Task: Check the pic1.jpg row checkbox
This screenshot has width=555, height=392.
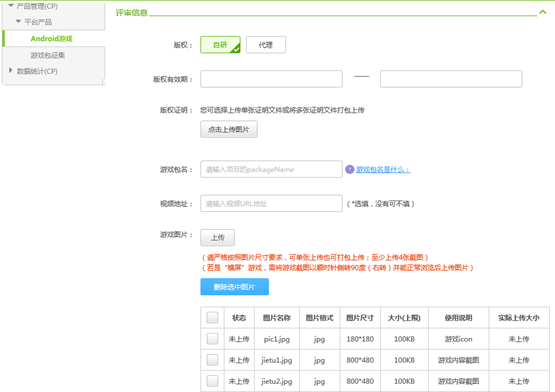Action: point(212,339)
